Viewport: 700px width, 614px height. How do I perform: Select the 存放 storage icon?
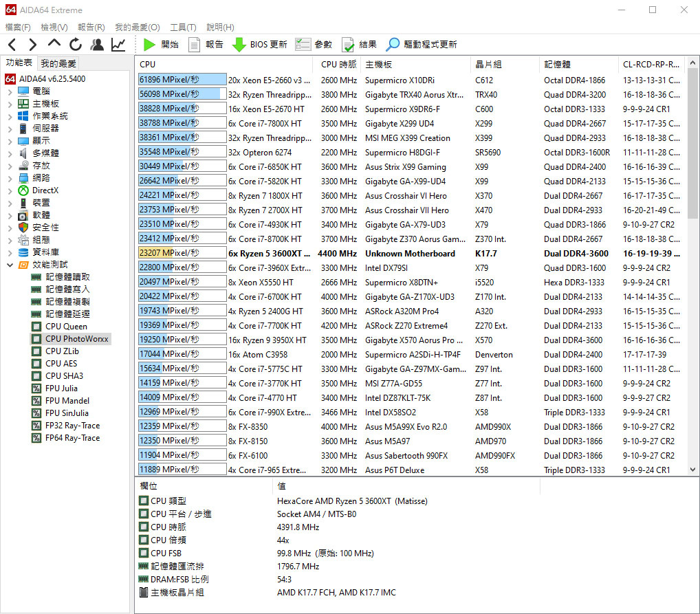pos(23,166)
